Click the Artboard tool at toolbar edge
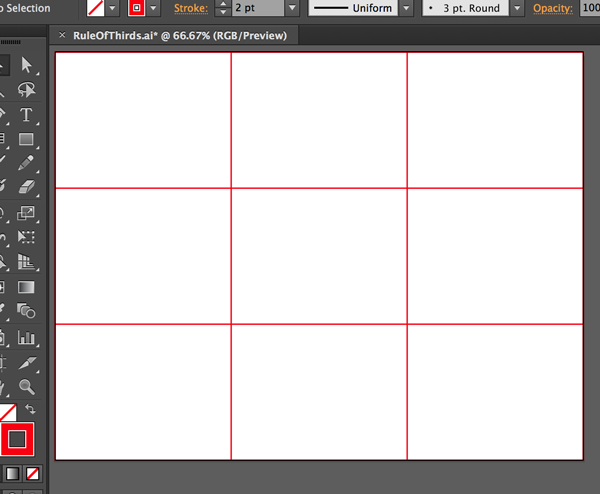Image resolution: width=600 pixels, height=494 pixels. [3, 363]
